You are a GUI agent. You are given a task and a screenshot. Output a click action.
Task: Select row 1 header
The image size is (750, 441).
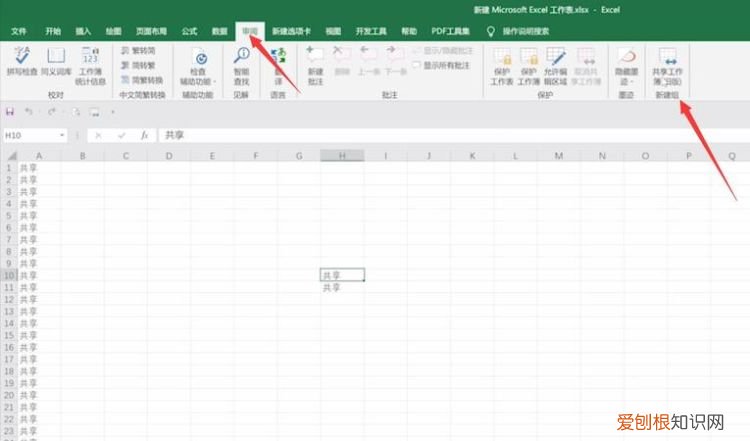point(9,168)
